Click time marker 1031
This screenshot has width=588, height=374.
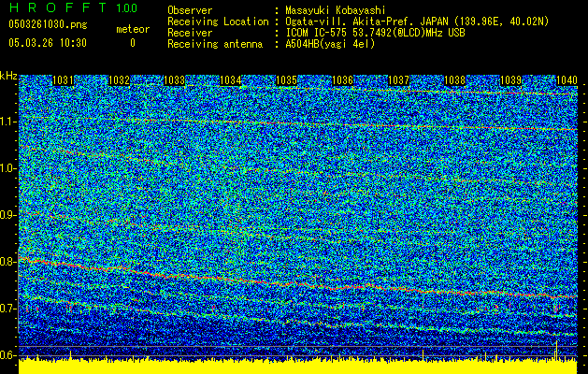pos(63,80)
